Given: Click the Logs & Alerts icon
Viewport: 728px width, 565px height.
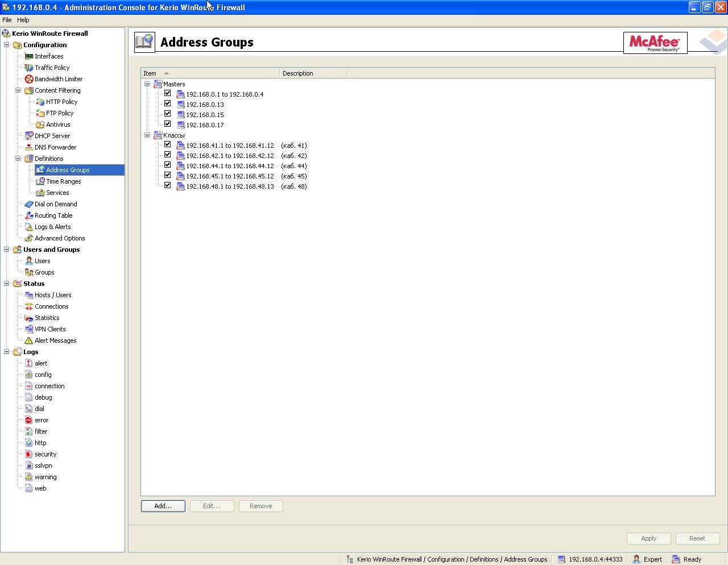Looking at the screenshot, I should (28, 227).
